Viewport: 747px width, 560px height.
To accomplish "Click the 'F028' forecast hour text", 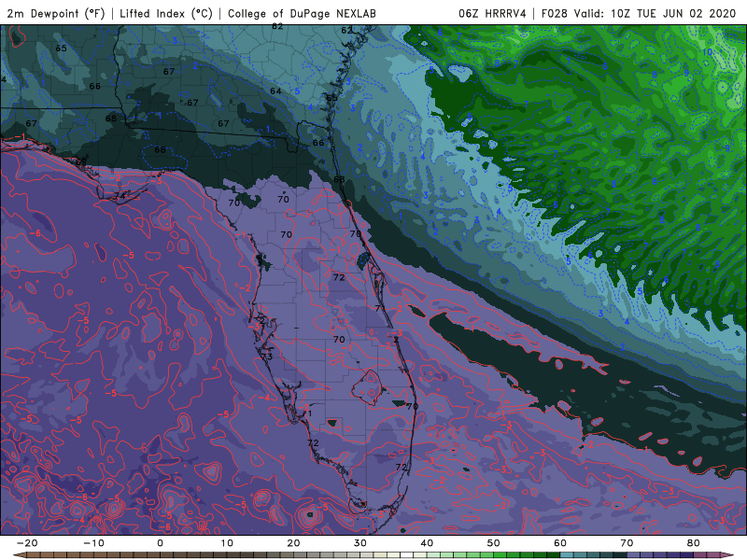I will [x=554, y=13].
